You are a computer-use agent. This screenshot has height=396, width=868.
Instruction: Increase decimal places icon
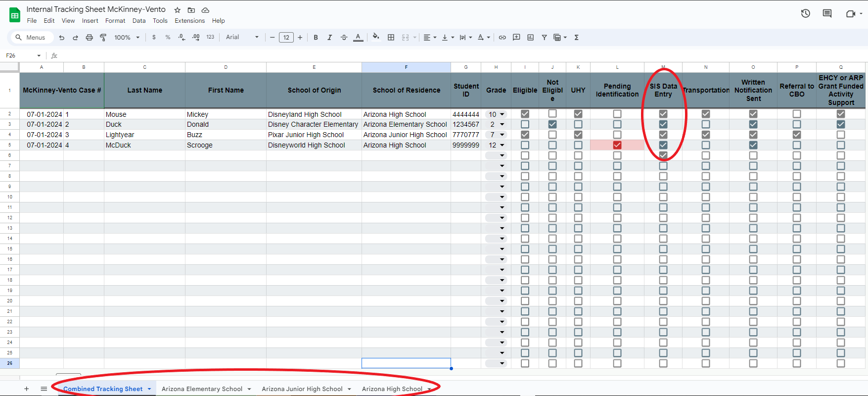[x=196, y=38]
